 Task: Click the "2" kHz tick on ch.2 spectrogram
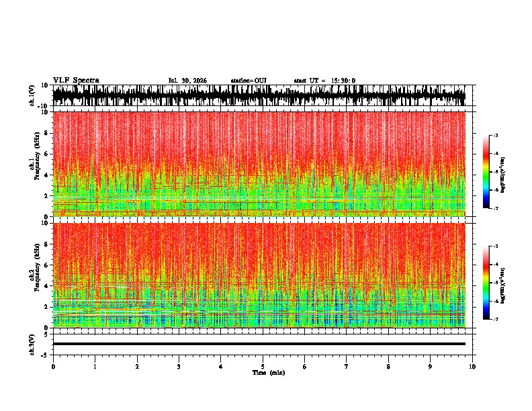click(46, 307)
